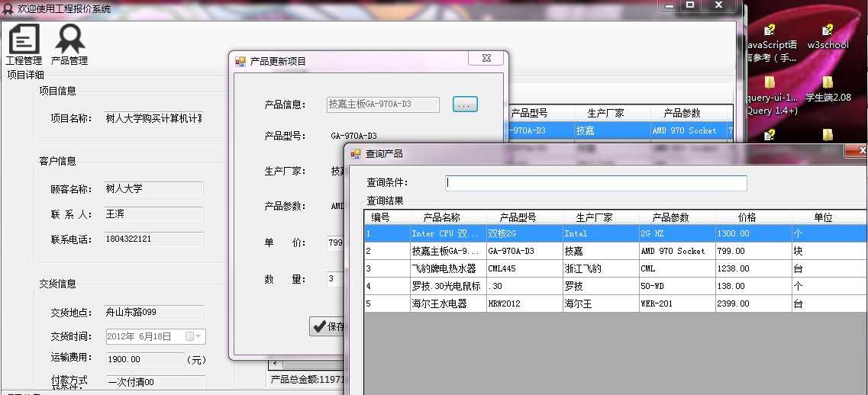Click the 查询产品 dialog title icon
This screenshot has height=395, width=868.
pos(356,154)
